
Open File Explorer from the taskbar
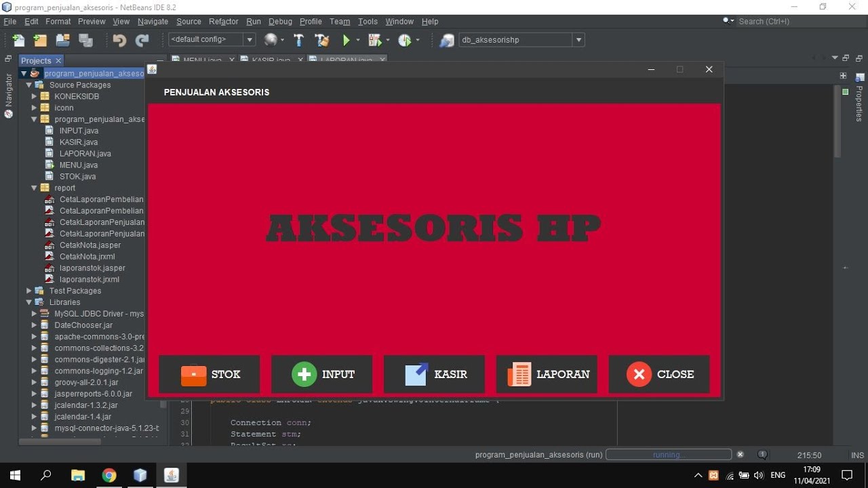78,475
